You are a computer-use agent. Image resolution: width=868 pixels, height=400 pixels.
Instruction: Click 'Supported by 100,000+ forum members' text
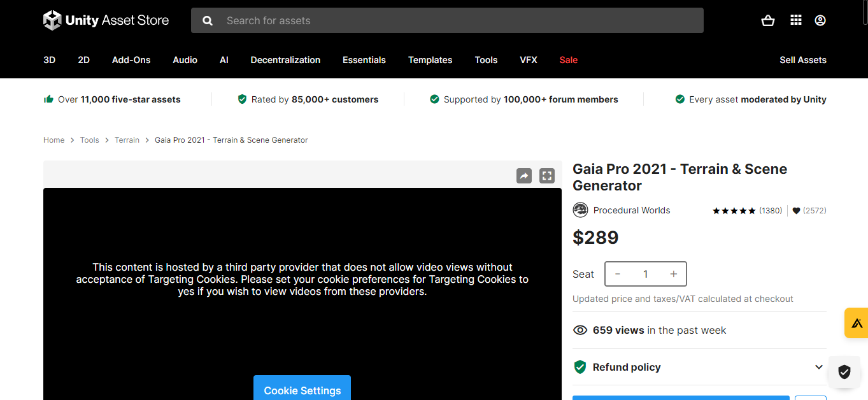(x=531, y=99)
